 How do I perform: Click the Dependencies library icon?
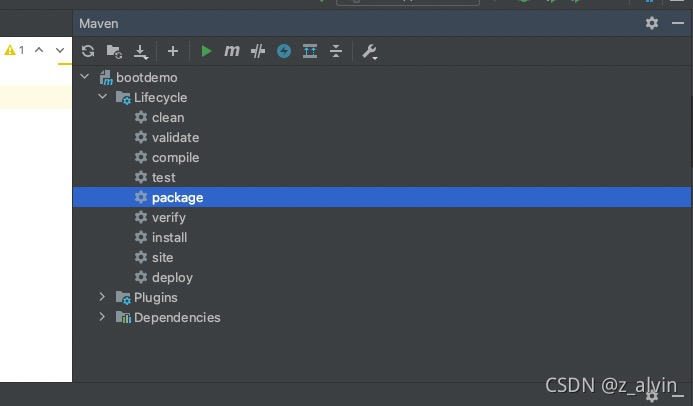click(123, 317)
